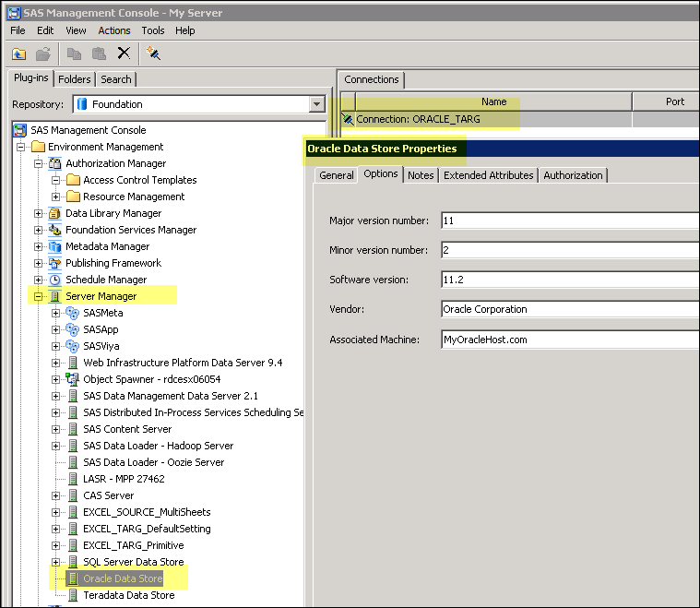Click the New wizard wand icon
The width and height of the screenshot is (700, 608).
point(154,54)
